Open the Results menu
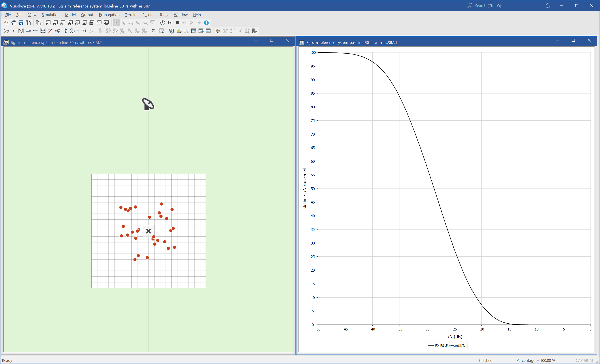 148,15
